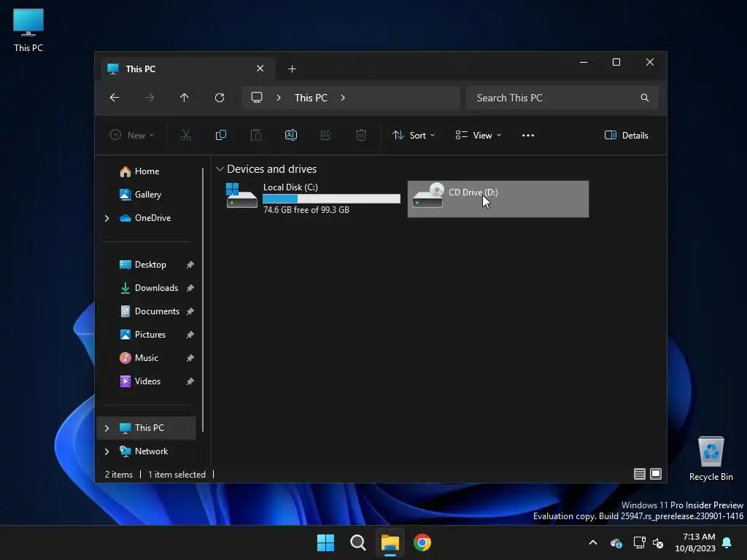
Task: Click the This PC desktop shortcut icon
Action: click(x=28, y=30)
